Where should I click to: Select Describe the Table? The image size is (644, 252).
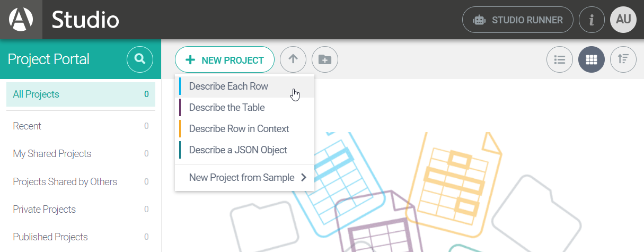(x=227, y=108)
